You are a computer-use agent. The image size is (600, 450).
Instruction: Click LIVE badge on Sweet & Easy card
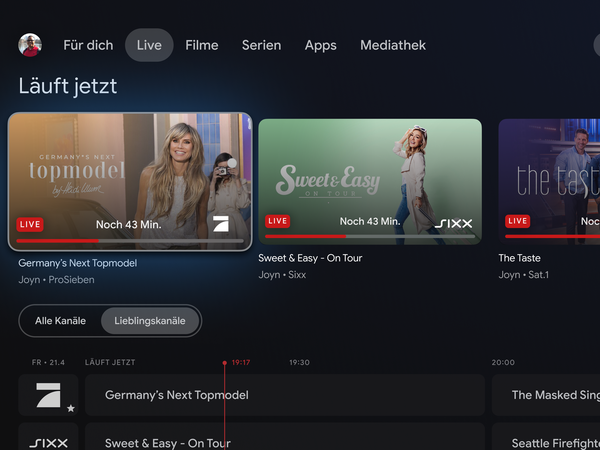pos(277,221)
